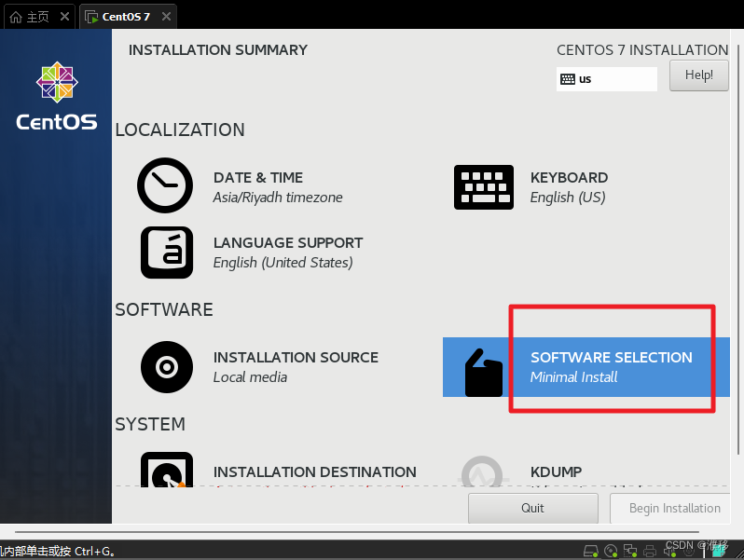Click the CD/DVD drive status icon
Viewport: 744px width, 560px height.
point(611,551)
